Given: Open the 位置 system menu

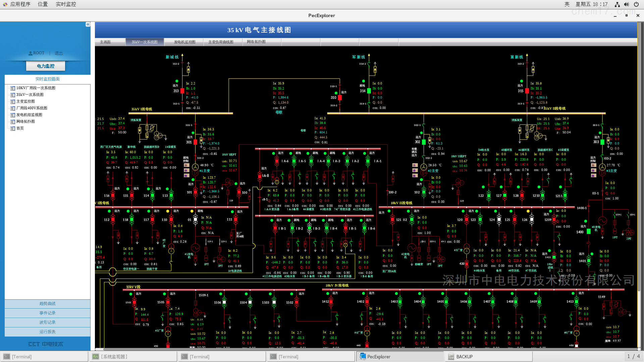Looking at the screenshot, I should 43,4.
